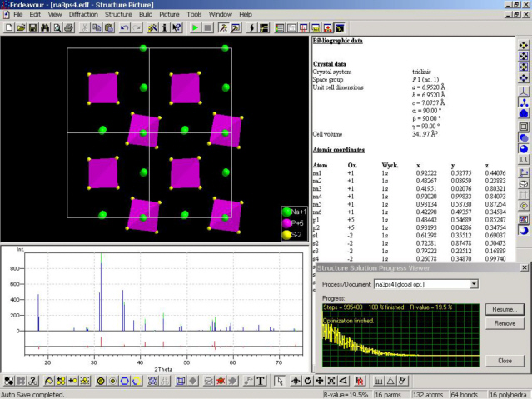Save the document using the floppy icon
Image resolution: width=532 pixels, height=399 pixels.
(32, 27)
